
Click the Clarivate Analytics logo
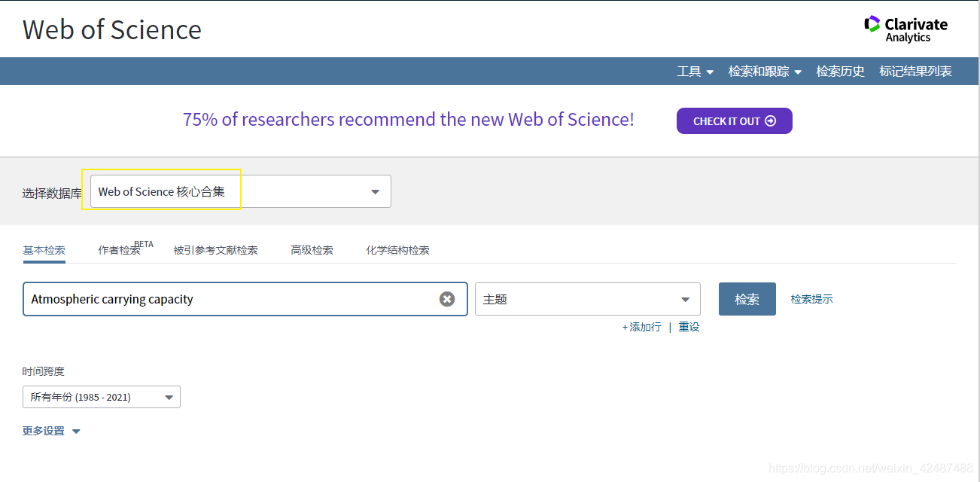905,29
